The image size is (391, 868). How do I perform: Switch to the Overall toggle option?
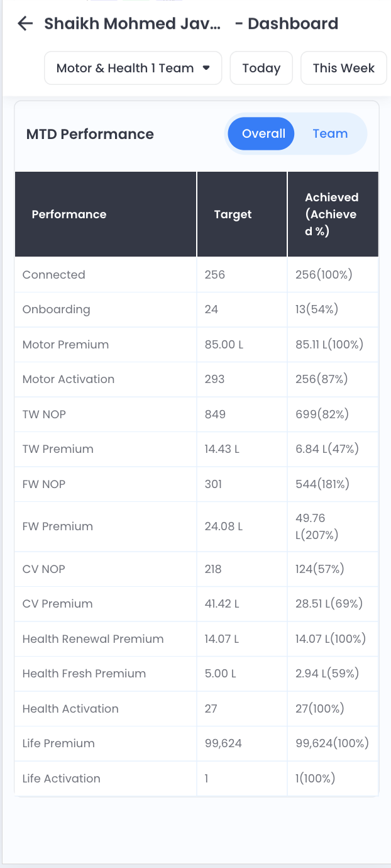[263, 133]
